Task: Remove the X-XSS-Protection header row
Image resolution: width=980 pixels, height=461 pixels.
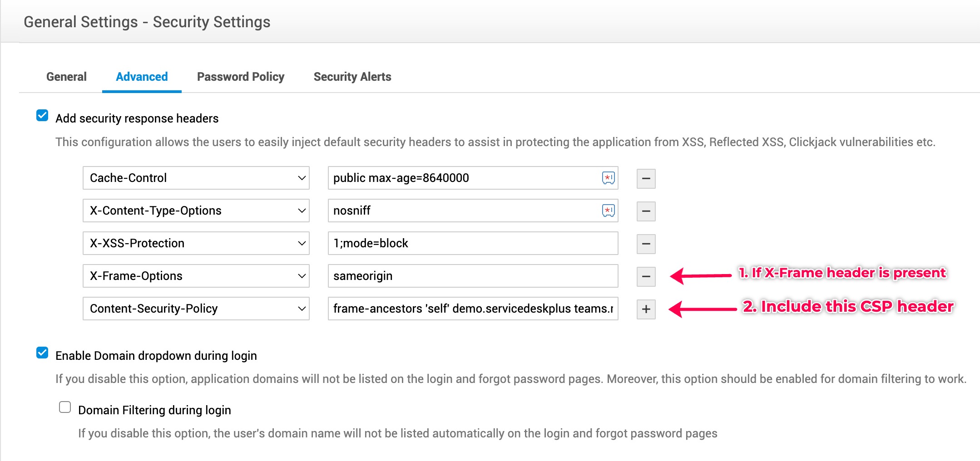Action: (x=646, y=244)
